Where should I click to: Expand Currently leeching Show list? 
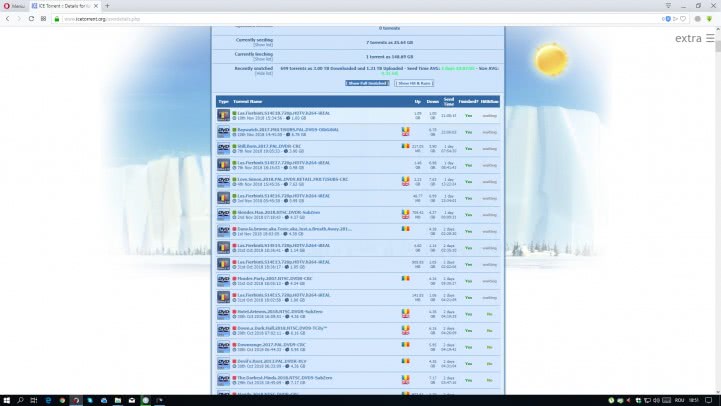click(263, 59)
